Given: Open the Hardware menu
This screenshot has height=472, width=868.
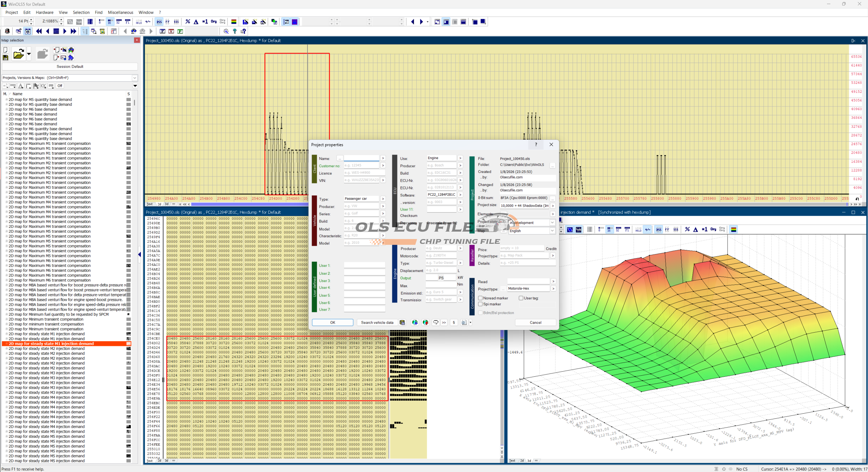Looking at the screenshot, I should click(44, 12).
